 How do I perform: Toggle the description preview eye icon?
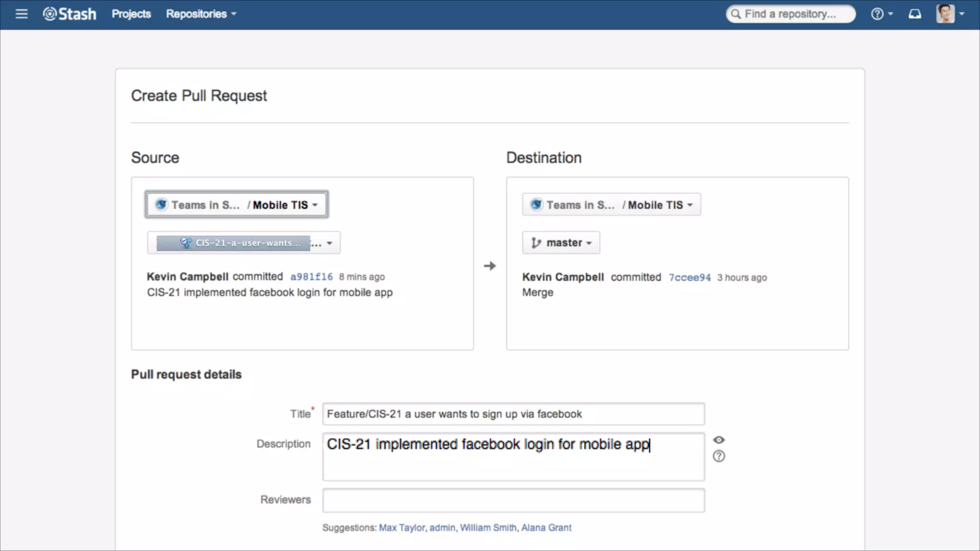tap(719, 440)
